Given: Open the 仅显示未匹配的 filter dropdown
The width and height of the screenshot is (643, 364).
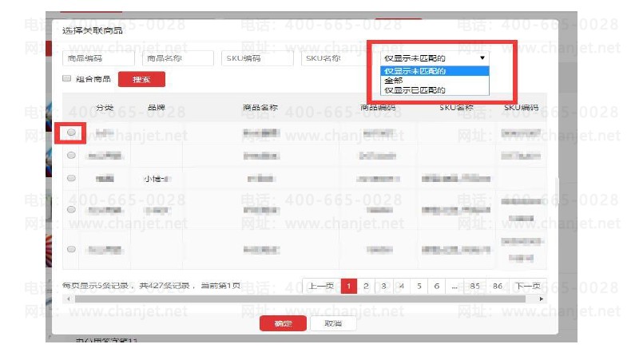Looking at the screenshot, I should [x=435, y=58].
